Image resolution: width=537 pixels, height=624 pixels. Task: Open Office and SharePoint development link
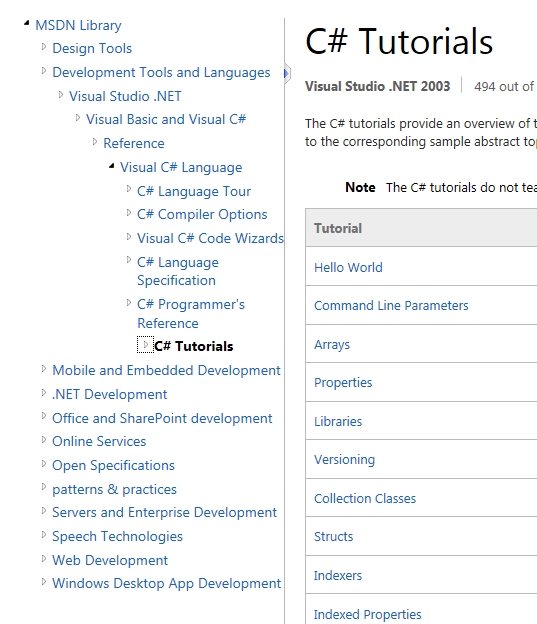pos(162,418)
